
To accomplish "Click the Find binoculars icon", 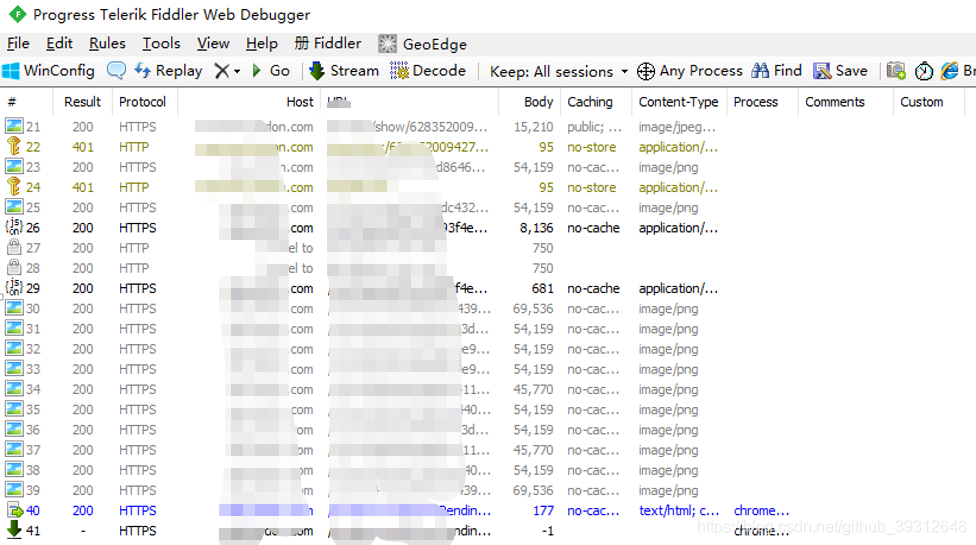I will click(760, 71).
